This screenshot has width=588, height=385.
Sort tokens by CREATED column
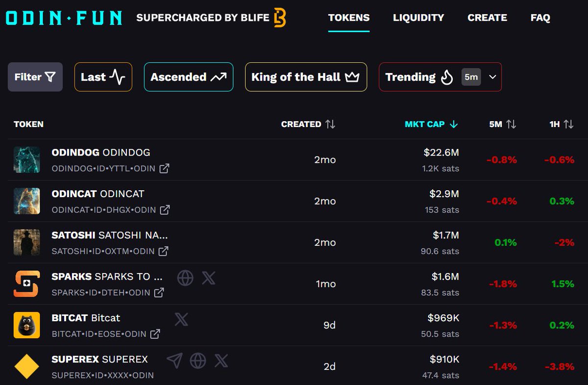coord(308,124)
